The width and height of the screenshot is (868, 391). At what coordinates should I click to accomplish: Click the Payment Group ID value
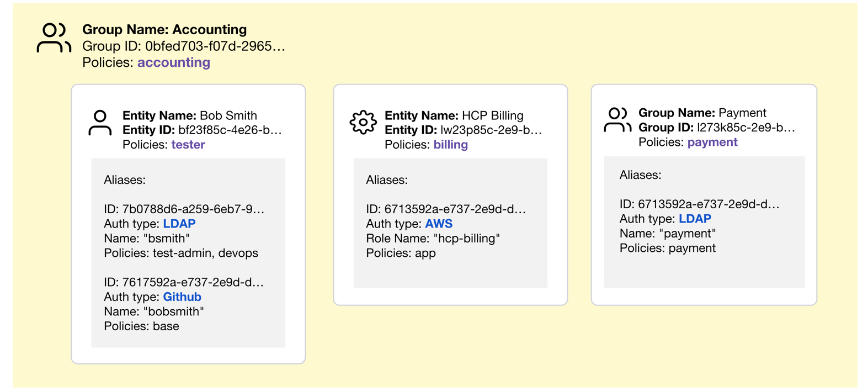745,128
